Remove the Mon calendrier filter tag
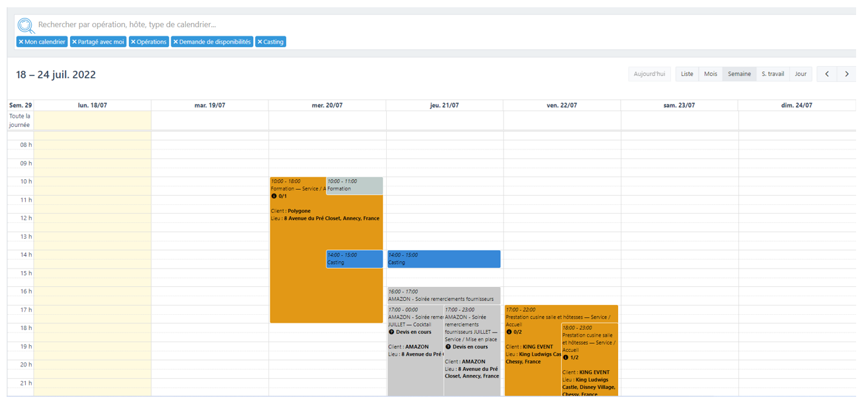 click(x=21, y=42)
